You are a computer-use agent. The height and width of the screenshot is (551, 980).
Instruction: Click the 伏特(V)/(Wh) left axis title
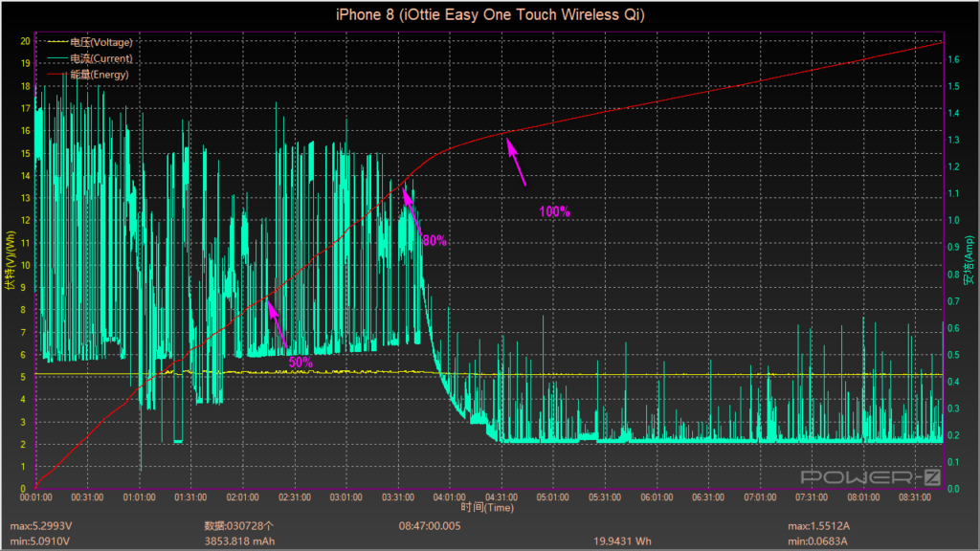click(10, 260)
